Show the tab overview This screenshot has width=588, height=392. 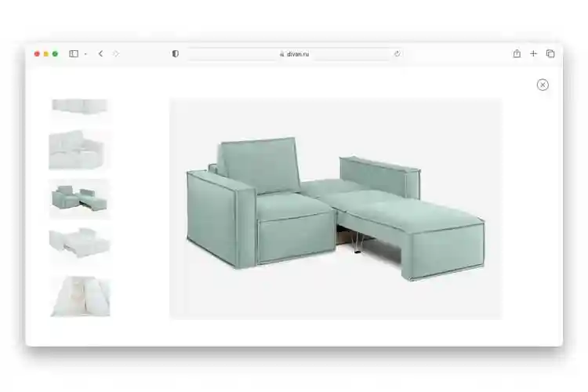pyautogui.click(x=550, y=53)
